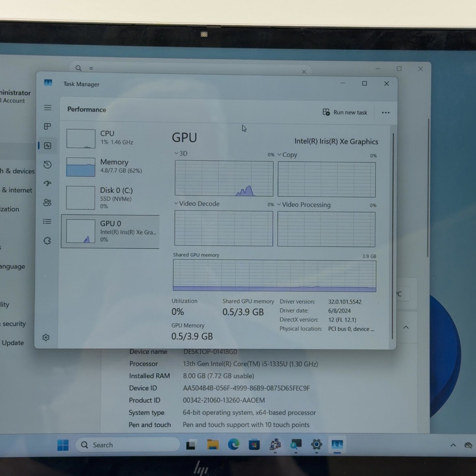Open the three-dot more options menu

tap(385, 113)
